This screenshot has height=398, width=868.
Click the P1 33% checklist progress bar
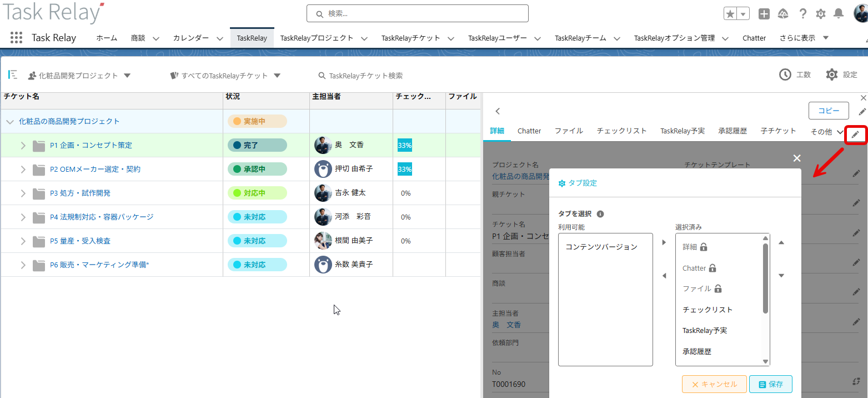[405, 145]
